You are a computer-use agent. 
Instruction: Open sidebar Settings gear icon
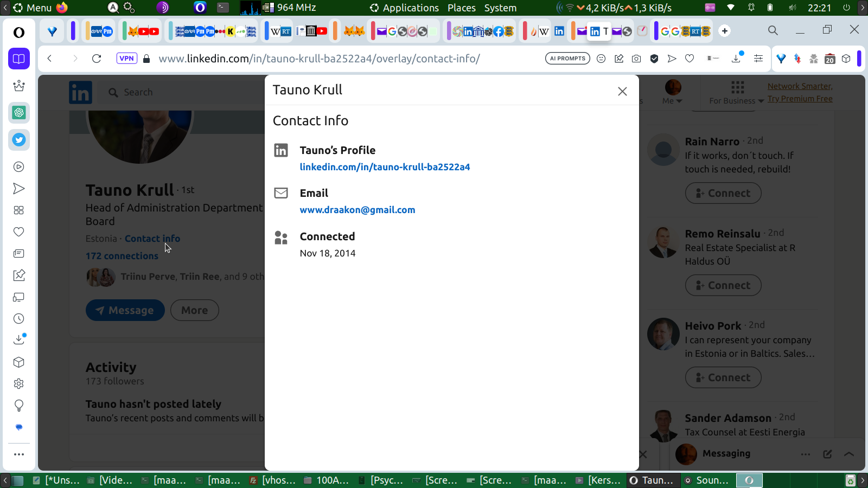coord(19,384)
